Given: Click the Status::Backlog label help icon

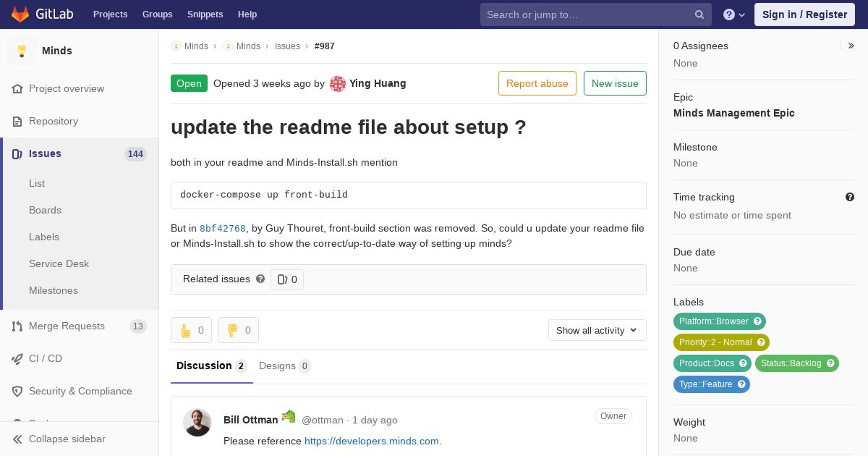Looking at the screenshot, I should (x=830, y=363).
